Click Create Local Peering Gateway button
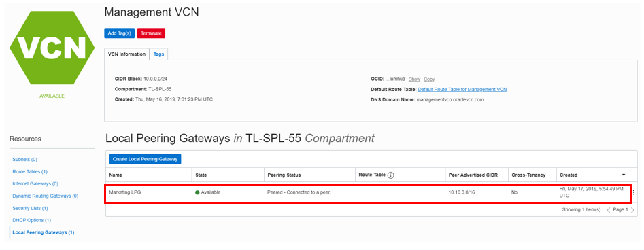Screen dimensions: 644x250 [x=146, y=159]
